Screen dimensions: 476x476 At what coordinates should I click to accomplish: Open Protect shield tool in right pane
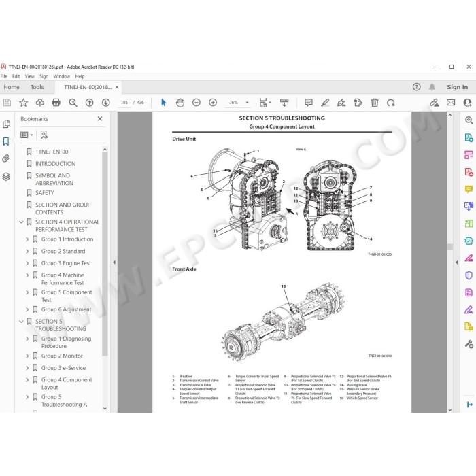pyautogui.click(x=469, y=275)
